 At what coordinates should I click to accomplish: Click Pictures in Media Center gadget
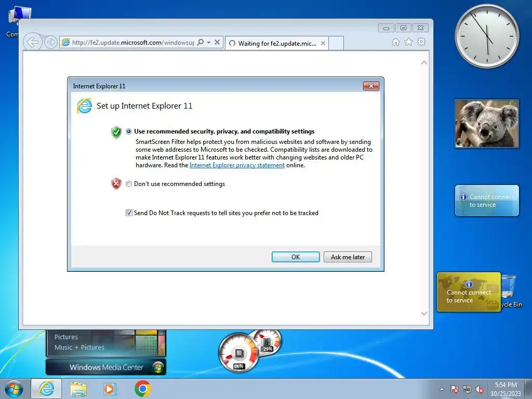[x=66, y=337]
